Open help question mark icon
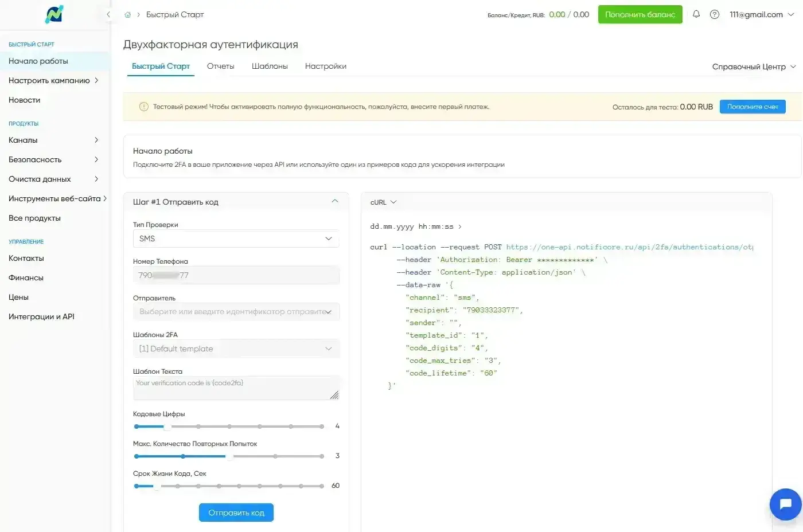Viewport: 803px width, 532px height. [x=715, y=14]
